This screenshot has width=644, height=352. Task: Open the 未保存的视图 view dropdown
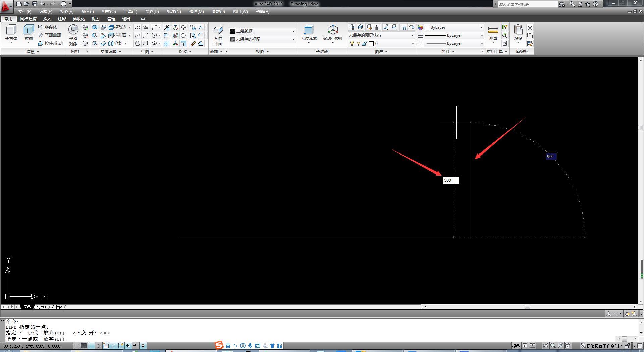click(263, 39)
